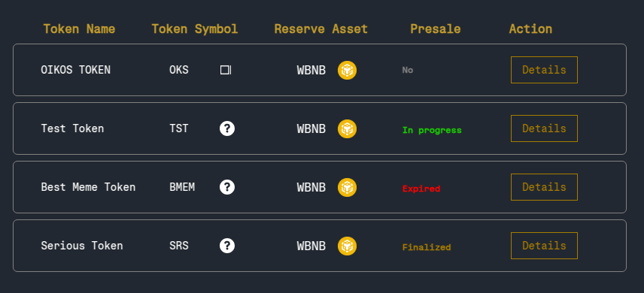This screenshot has width=644, height=293.
Task: Click the question mark icon next to BMEM
Action: click(227, 187)
